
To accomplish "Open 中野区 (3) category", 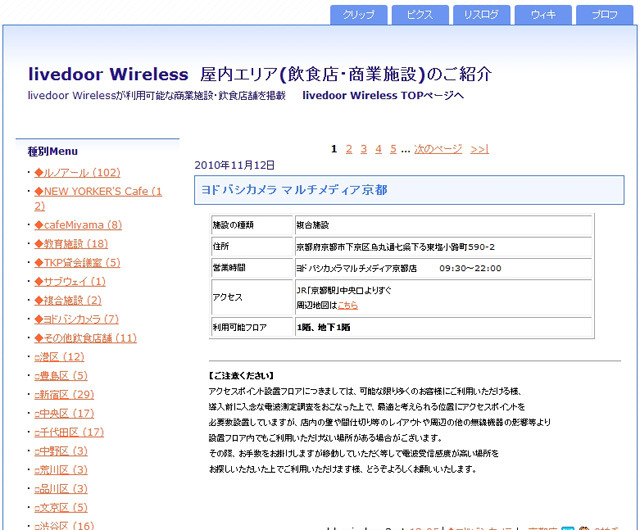I will pos(61,451).
